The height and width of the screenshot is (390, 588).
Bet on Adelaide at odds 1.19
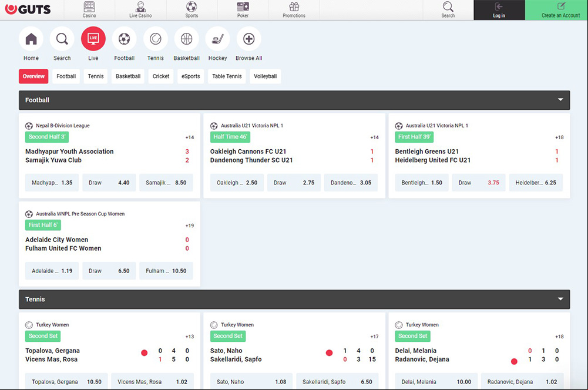coord(52,271)
